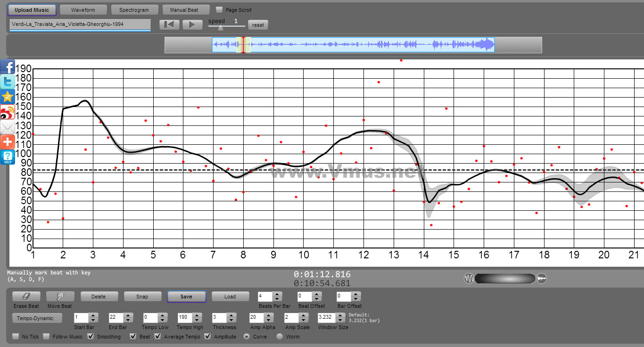Click the Facebook share icon

point(8,67)
